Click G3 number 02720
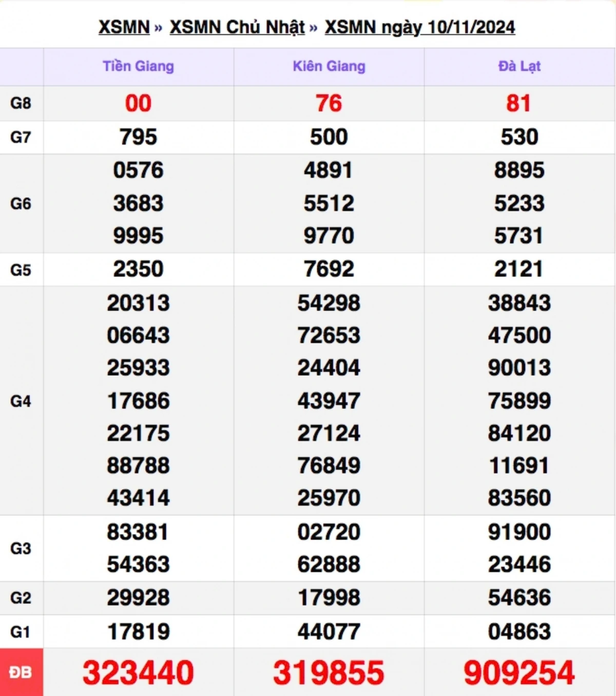This screenshot has width=616, height=696. pos(329,532)
